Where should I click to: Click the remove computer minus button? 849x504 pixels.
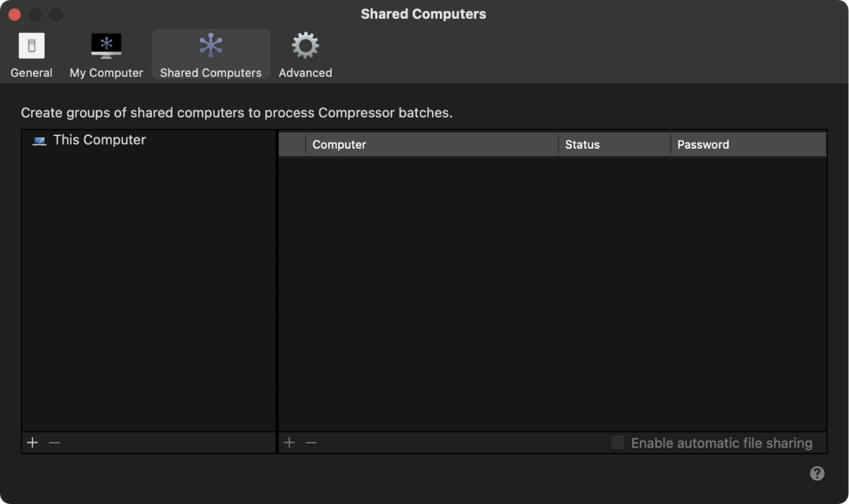pyautogui.click(x=311, y=442)
